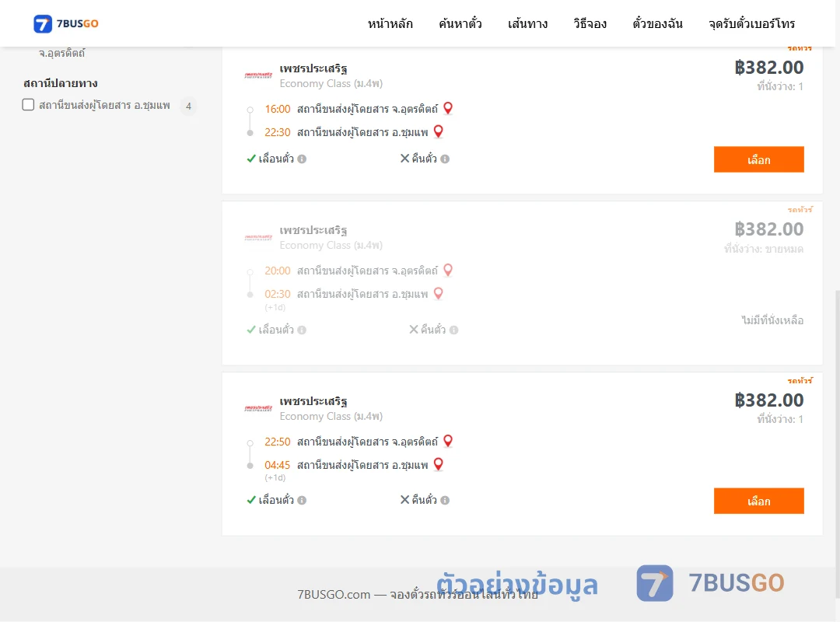Open ตั๋วของฉัน menu item
This screenshot has height=622, width=840.
pos(657,23)
